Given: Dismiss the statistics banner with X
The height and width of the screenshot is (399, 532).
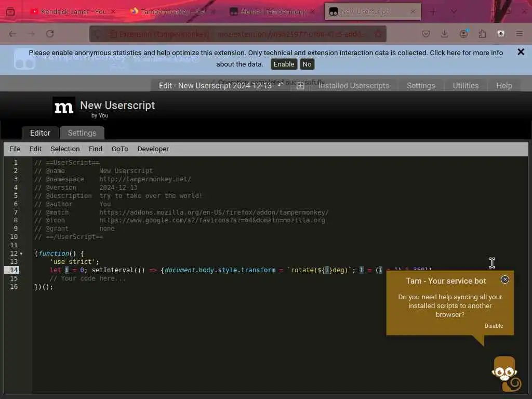Looking at the screenshot, I should point(521,51).
